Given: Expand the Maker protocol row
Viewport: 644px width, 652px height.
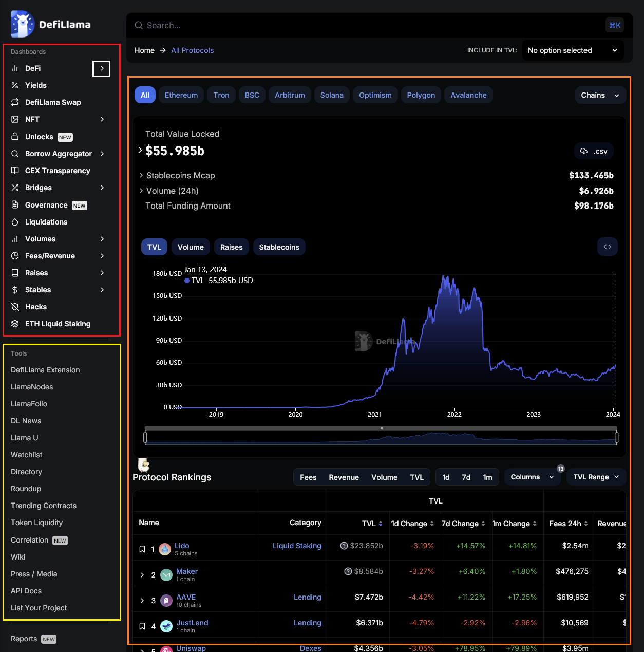Looking at the screenshot, I should click(142, 575).
